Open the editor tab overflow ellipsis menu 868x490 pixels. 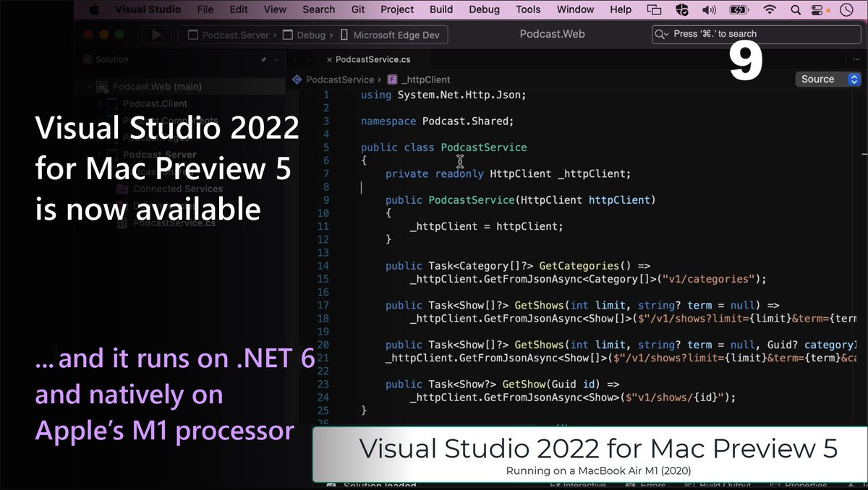pos(856,59)
